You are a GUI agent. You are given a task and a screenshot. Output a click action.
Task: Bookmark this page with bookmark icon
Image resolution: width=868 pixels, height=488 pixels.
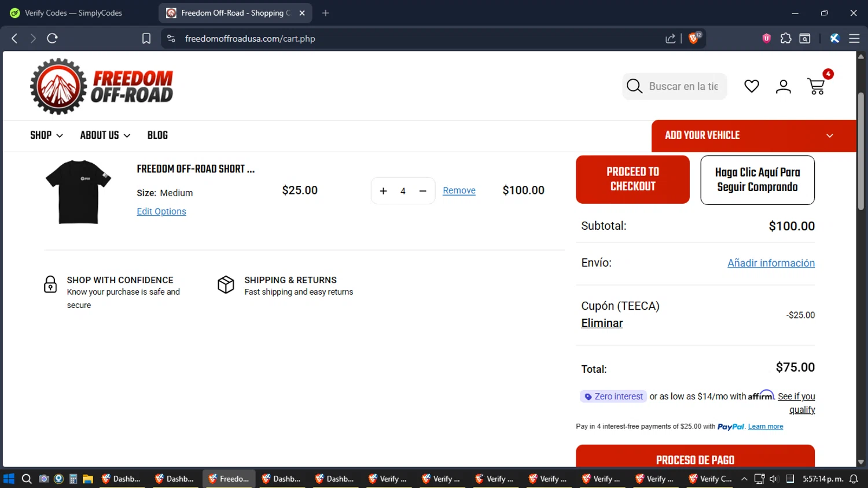(146, 38)
